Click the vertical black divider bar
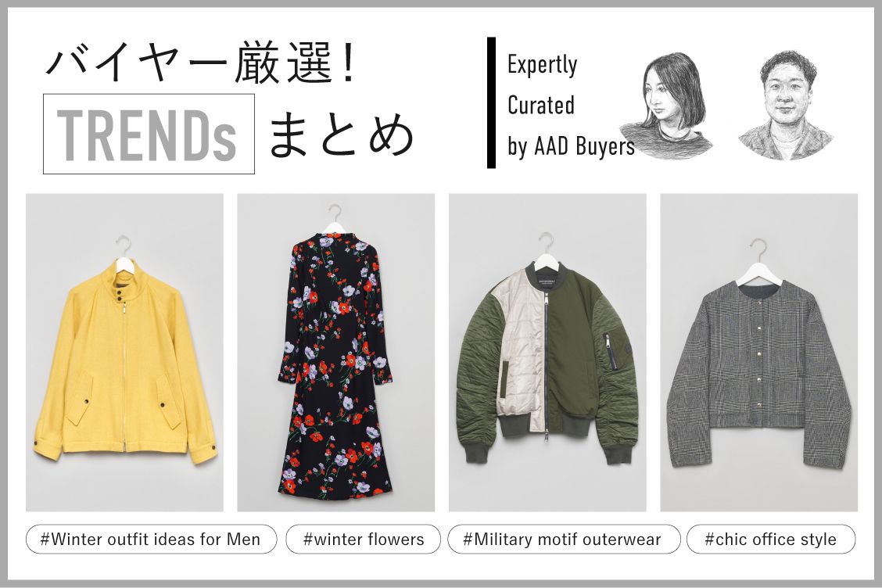Screen dimensions: 882x588 click(x=491, y=103)
